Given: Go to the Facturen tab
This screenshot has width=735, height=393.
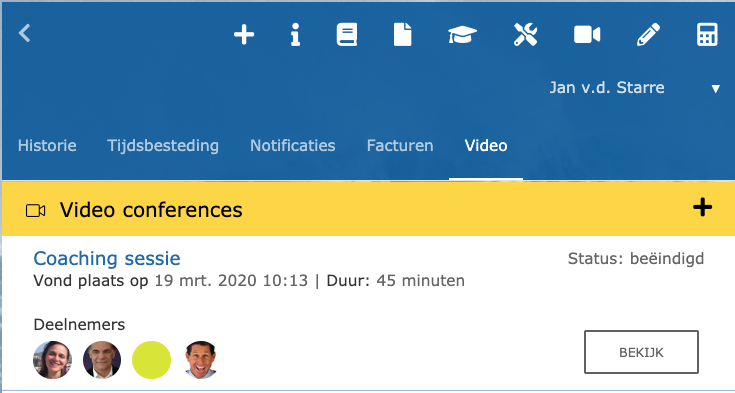Looking at the screenshot, I should click(400, 145).
